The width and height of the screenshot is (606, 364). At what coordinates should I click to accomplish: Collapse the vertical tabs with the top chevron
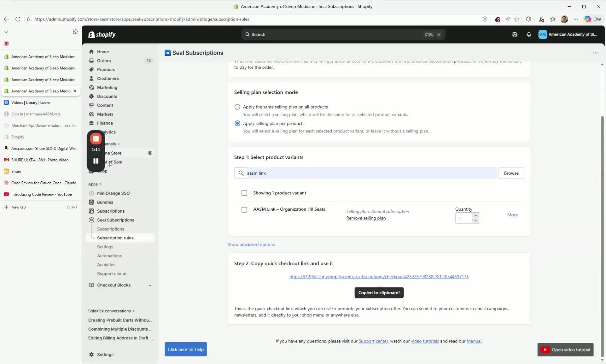(x=6, y=32)
